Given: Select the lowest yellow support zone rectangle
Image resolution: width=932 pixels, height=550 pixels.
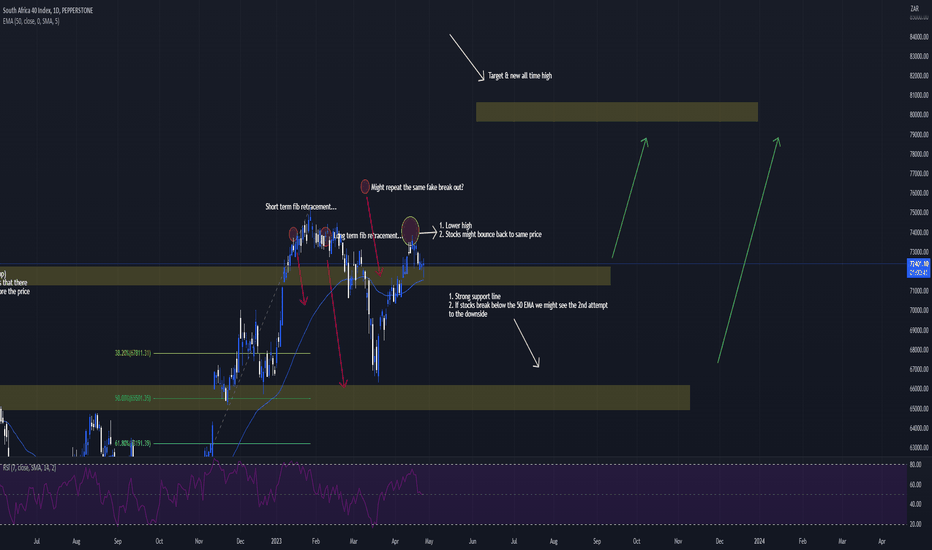Looking at the screenshot, I should [x=345, y=397].
